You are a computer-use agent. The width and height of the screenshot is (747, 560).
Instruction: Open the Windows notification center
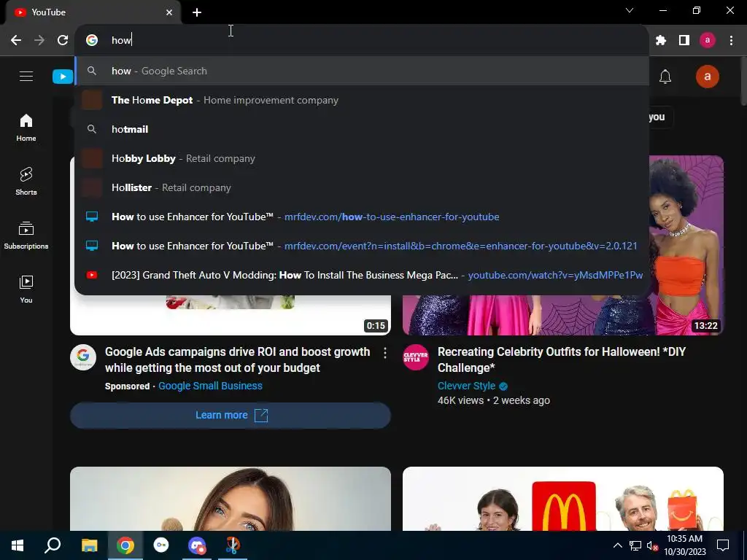(723, 545)
